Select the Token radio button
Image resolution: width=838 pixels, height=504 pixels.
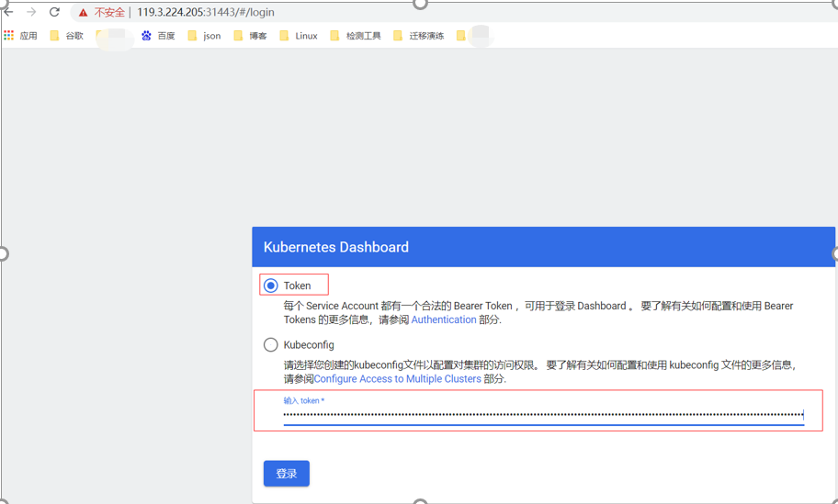pos(271,286)
